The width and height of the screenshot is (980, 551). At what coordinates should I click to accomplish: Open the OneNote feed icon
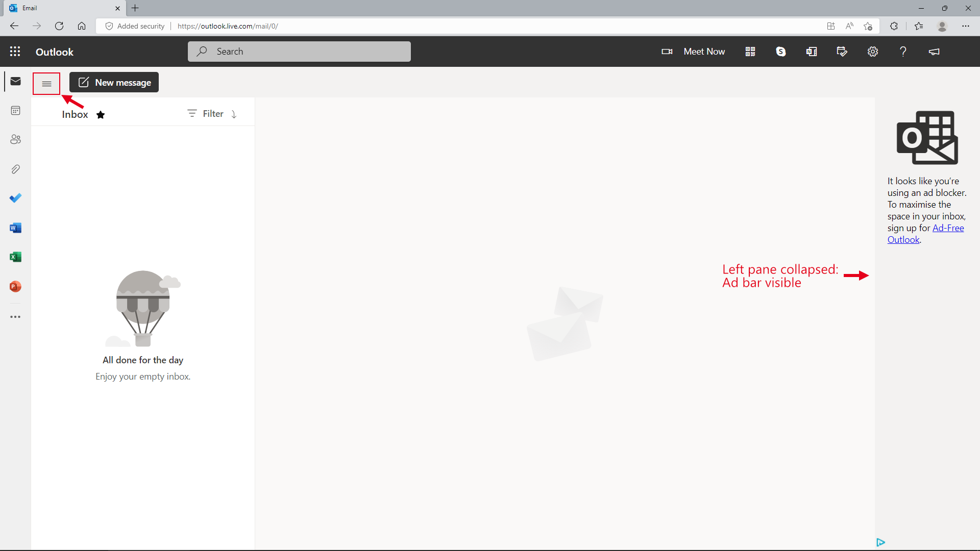click(811, 51)
